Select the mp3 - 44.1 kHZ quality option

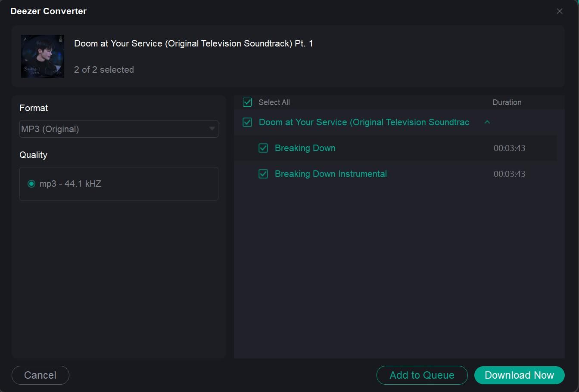[x=31, y=184]
